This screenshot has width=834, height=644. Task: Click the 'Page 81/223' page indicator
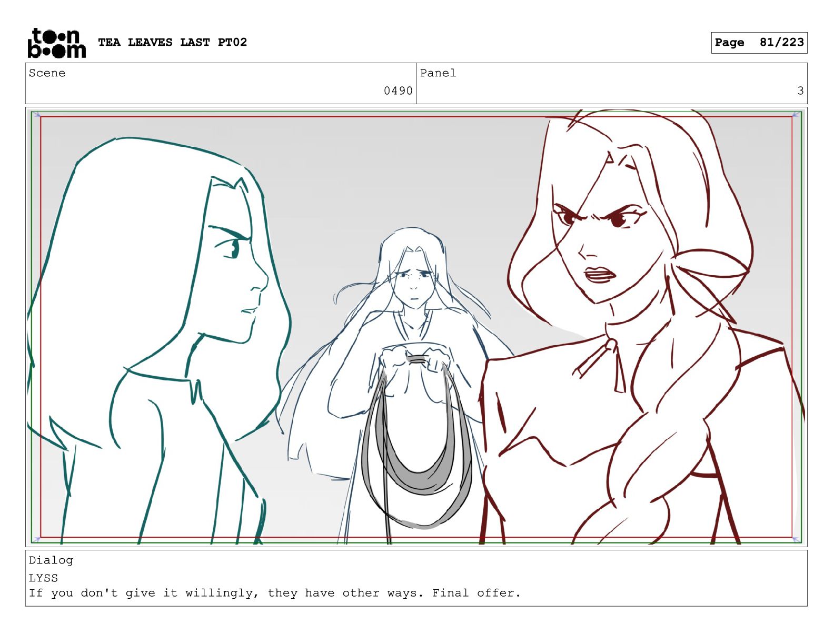click(x=759, y=43)
